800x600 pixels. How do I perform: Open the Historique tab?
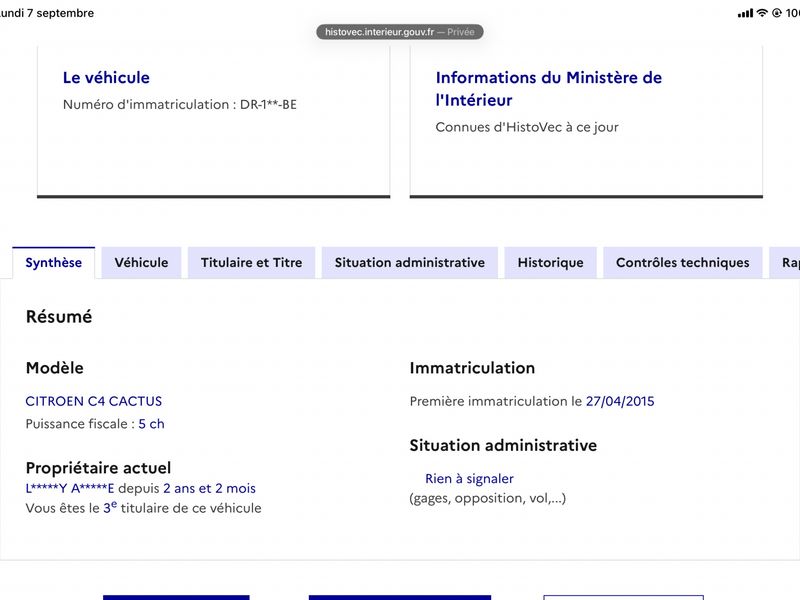[551, 263]
